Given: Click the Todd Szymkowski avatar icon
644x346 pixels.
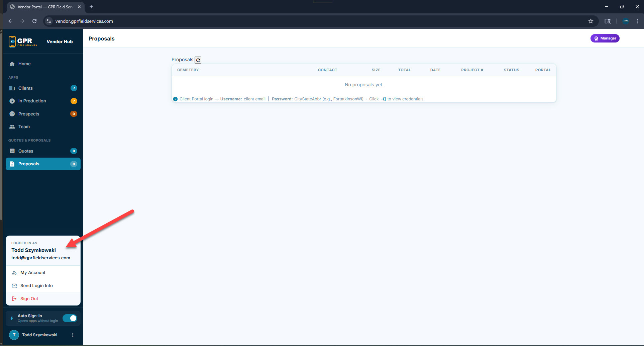Looking at the screenshot, I should point(14,335).
